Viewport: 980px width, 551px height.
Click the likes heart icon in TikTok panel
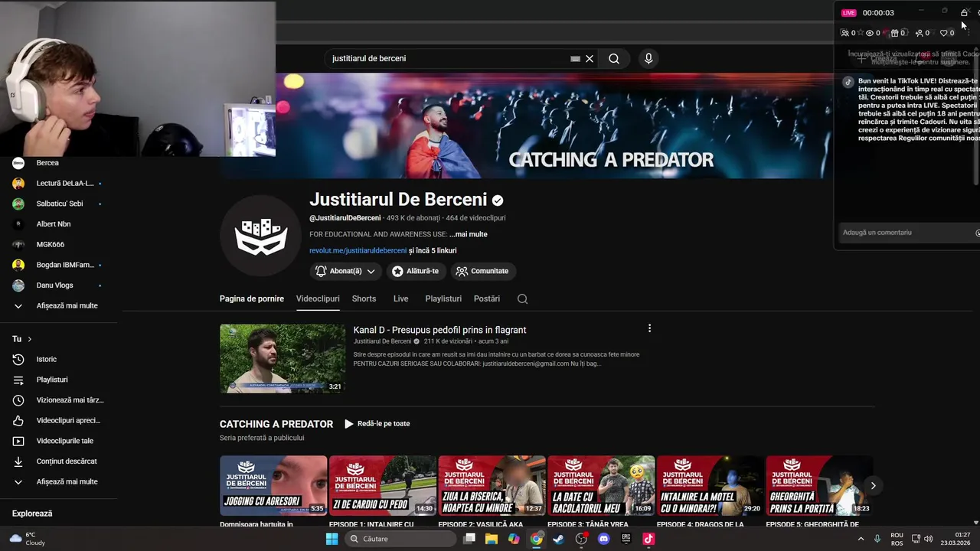(x=943, y=33)
